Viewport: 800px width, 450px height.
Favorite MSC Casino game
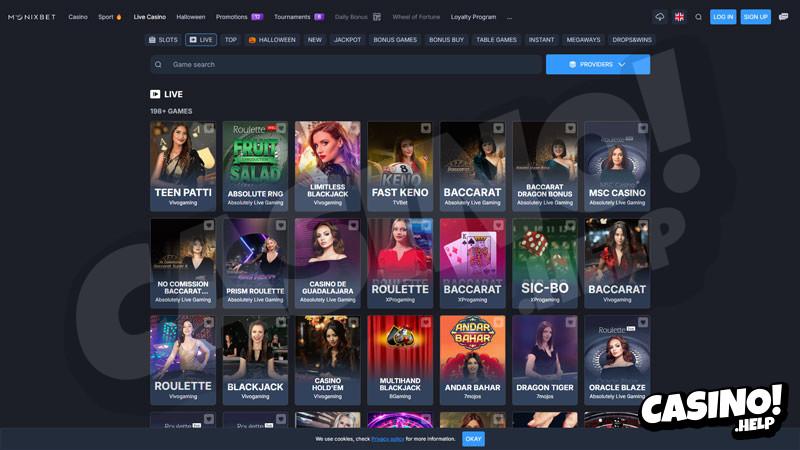643,128
